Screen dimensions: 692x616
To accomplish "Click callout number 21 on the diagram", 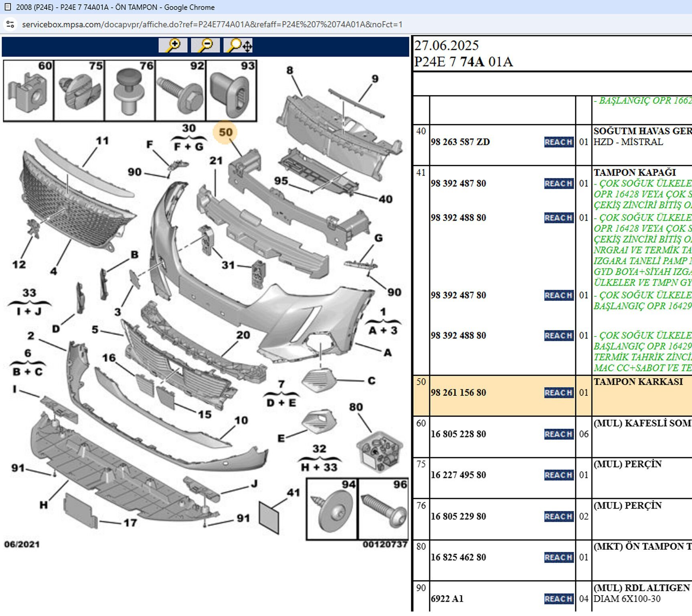I will pyautogui.click(x=216, y=161).
